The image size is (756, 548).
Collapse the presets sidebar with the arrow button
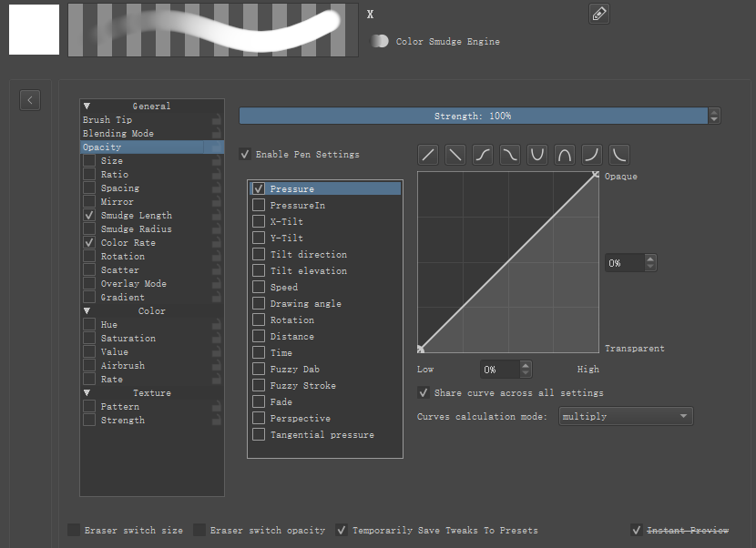click(x=30, y=100)
